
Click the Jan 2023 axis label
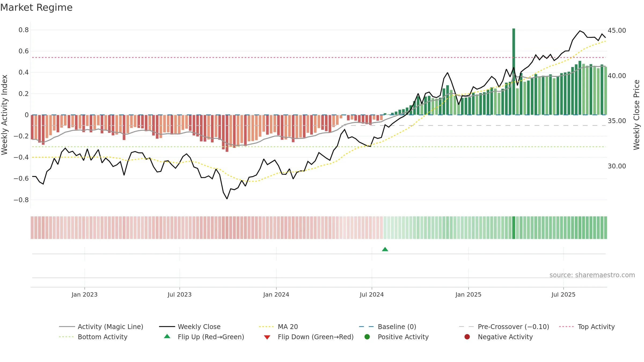click(x=85, y=294)
